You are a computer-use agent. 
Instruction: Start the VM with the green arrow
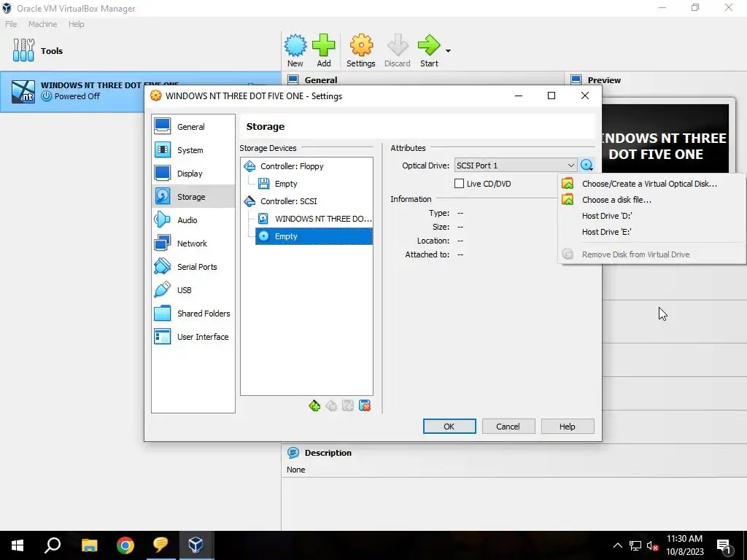coord(429,51)
